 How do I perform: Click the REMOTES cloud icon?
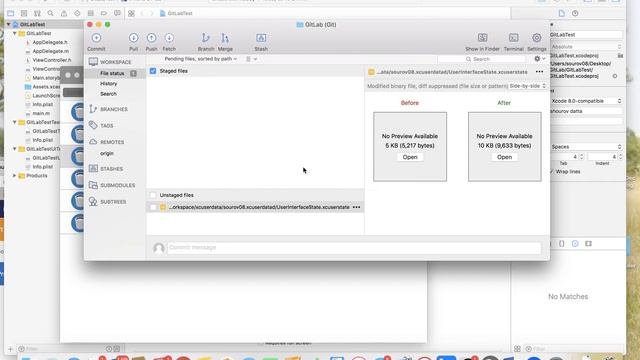point(93,142)
